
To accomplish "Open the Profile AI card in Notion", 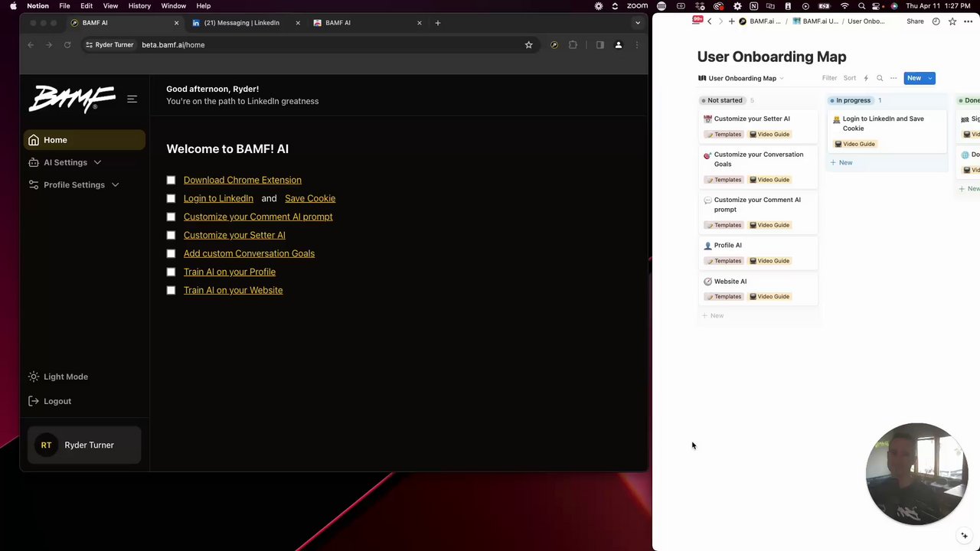I will point(758,253).
